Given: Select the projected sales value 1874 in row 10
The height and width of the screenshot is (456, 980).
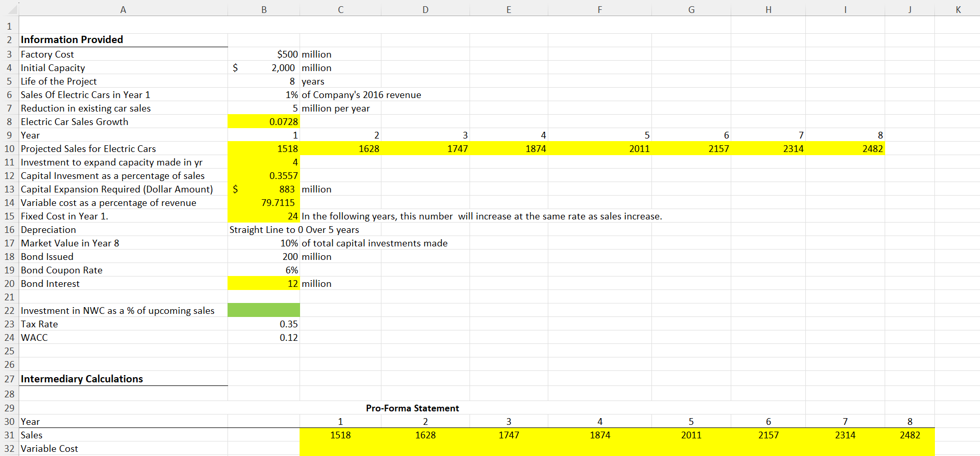Looking at the screenshot, I should coord(509,148).
